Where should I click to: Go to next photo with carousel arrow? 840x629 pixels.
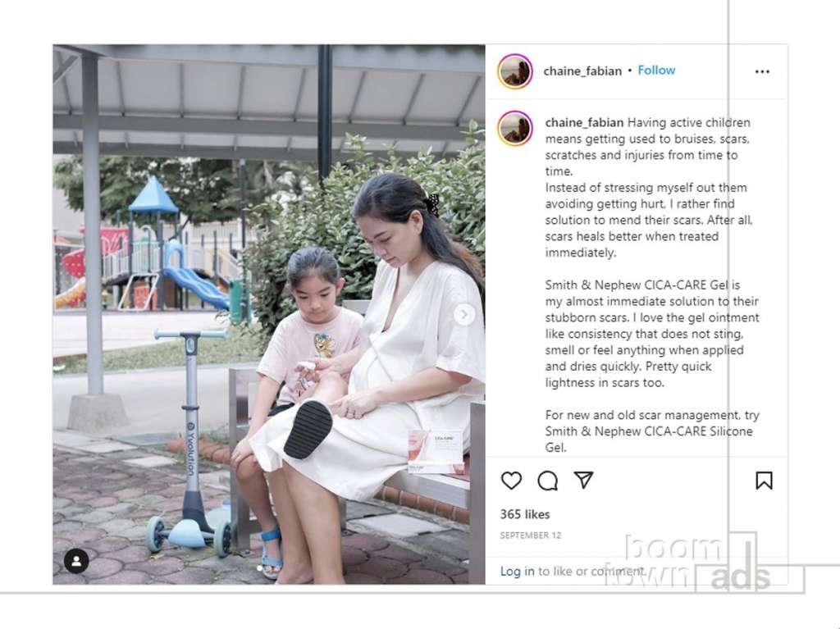[x=464, y=315]
